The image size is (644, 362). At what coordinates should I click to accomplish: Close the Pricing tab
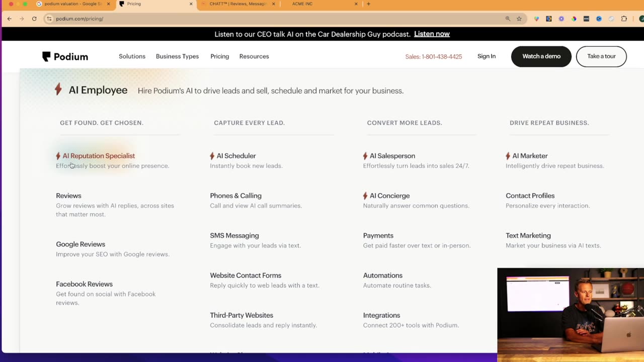pyautogui.click(x=191, y=4)
